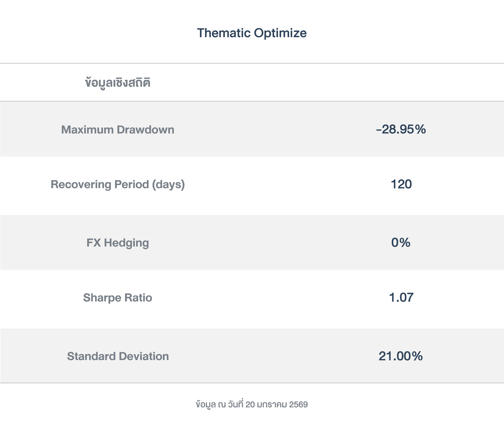
Task: Select the 120 recovering period value
Action: click(401, 184)
